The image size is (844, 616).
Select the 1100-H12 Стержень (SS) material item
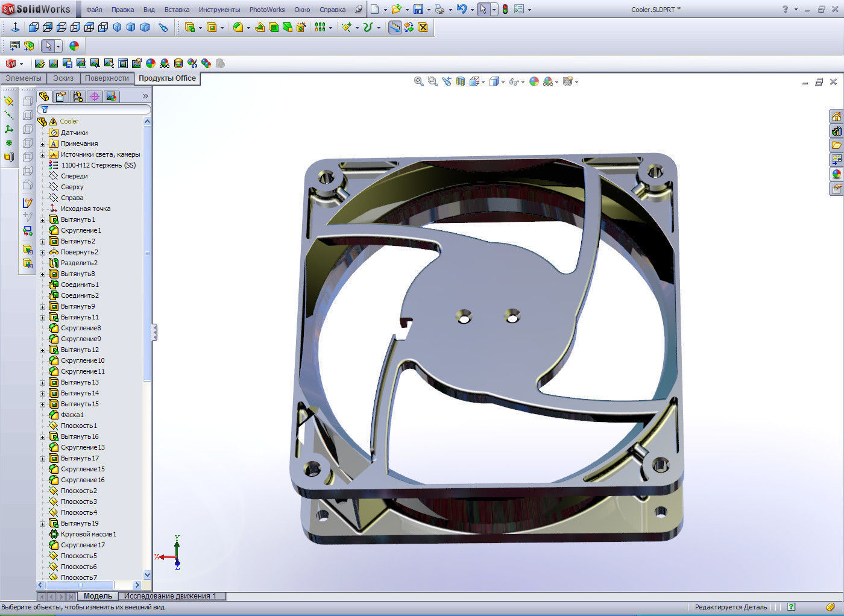click(98, 166)
